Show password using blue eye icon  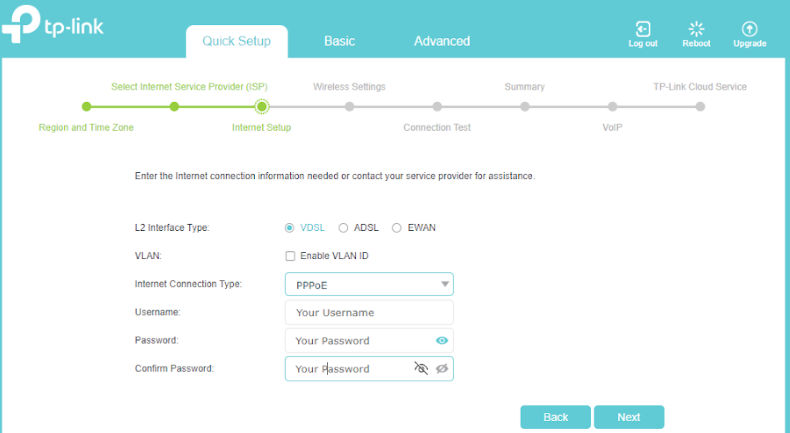442,341
